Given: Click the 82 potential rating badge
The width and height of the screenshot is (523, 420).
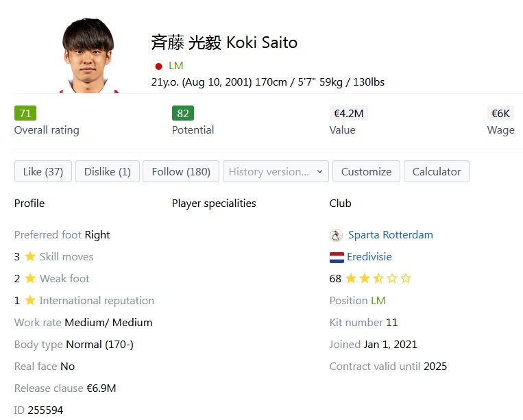Looking at the screenshot, I should pos(183,113).
